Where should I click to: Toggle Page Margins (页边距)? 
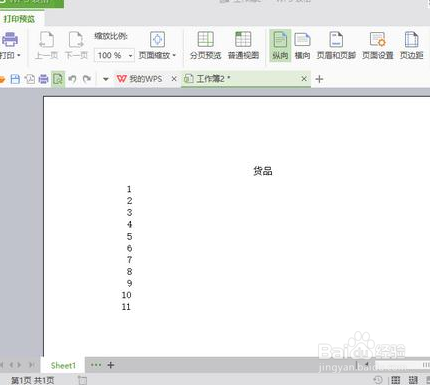click(411, 45)
